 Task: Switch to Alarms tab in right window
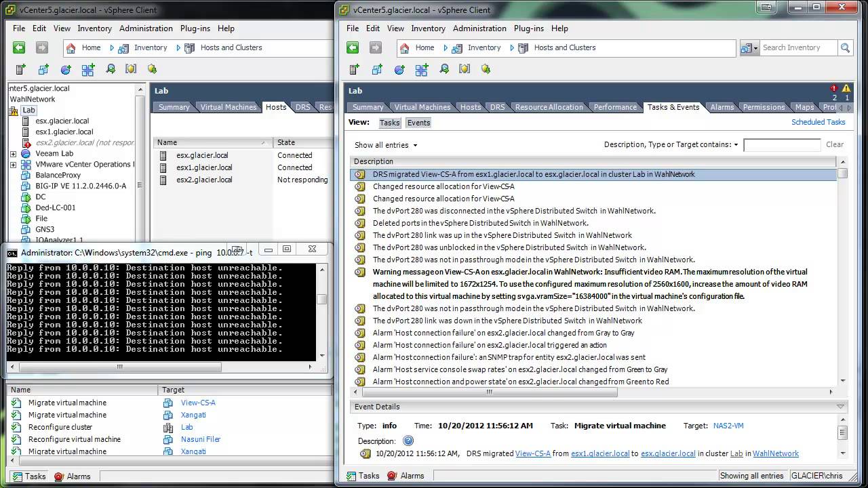(722, 107)
